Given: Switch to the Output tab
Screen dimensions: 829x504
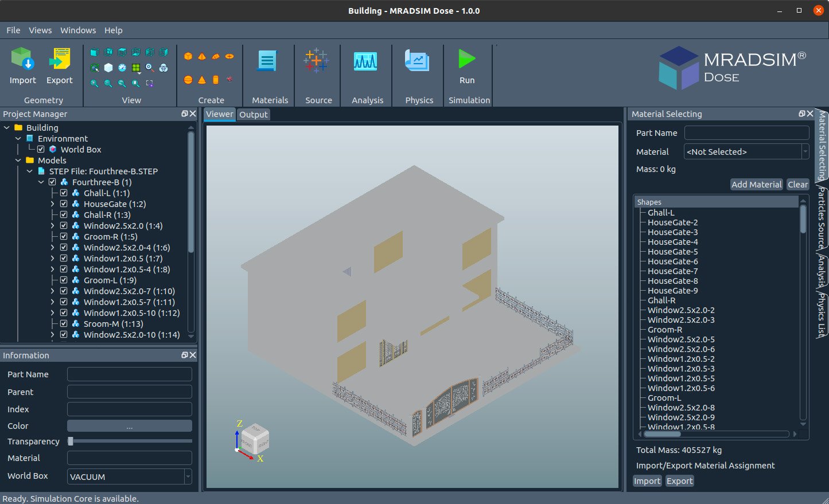Looking at the screenshot, I should pos(254,115).
